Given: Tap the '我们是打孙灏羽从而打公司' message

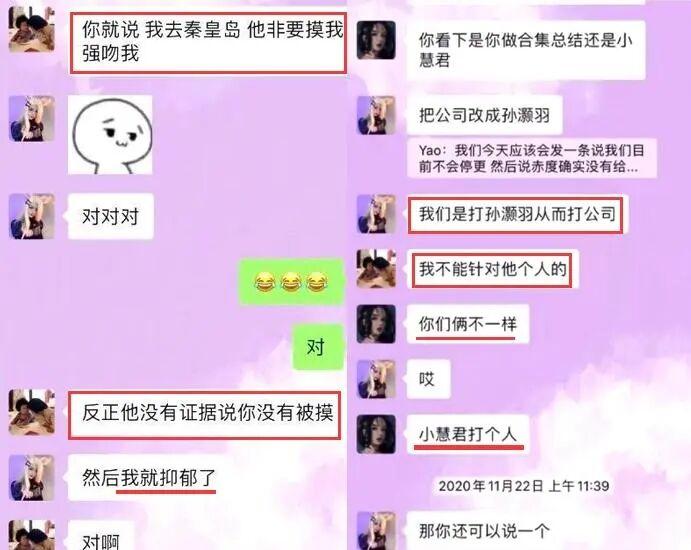Looking at the screenshot, I should pos(516,215).
